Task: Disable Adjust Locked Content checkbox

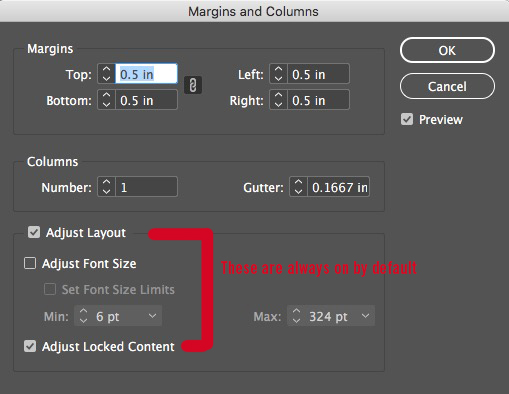Action: coord(30,346)
